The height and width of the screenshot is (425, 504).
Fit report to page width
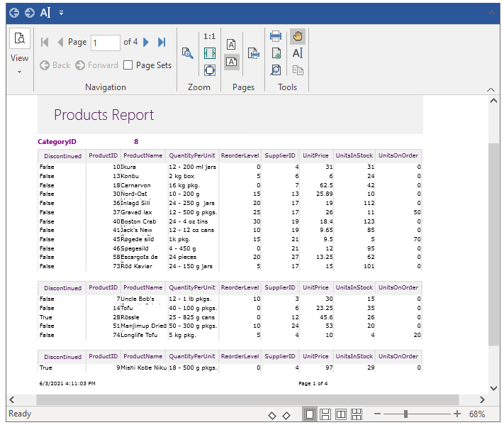210,53
